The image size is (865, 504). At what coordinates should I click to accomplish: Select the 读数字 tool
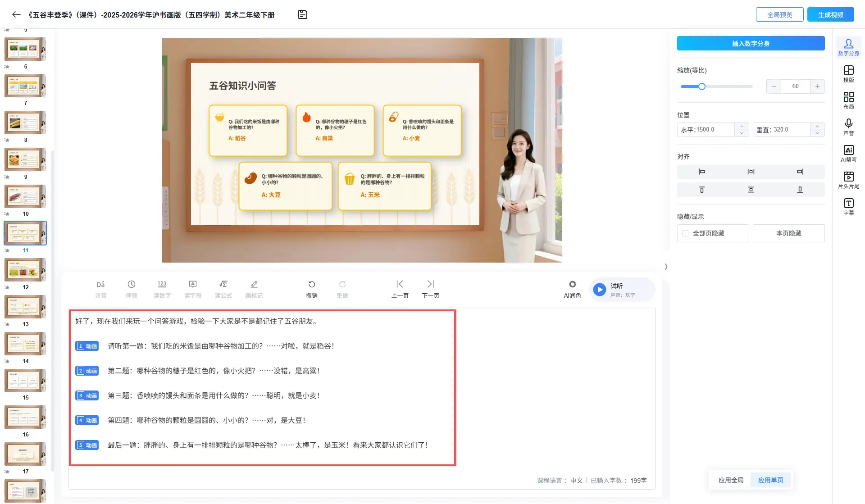pyautogui.click(x=162, y=289)
